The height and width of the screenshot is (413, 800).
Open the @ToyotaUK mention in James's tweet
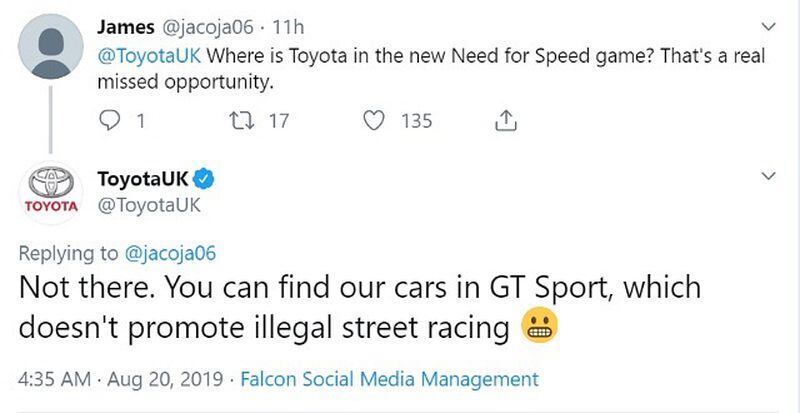tap(149, 56)
